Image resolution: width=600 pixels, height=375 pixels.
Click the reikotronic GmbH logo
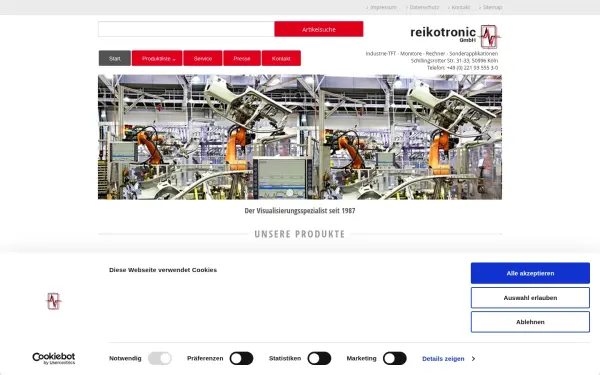tap(455, 36)
